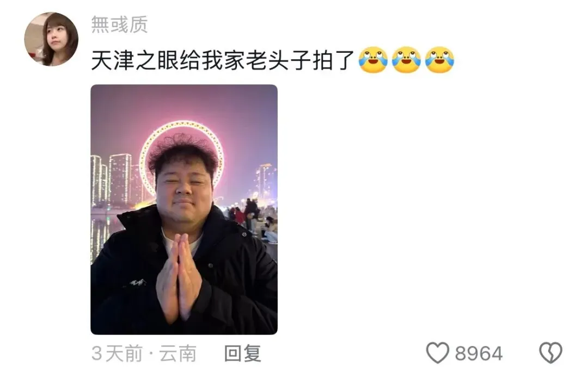Tap the 回复 reply button
Image resolution: width=588 pixels, height=372 pixels.
pos(243,354)
